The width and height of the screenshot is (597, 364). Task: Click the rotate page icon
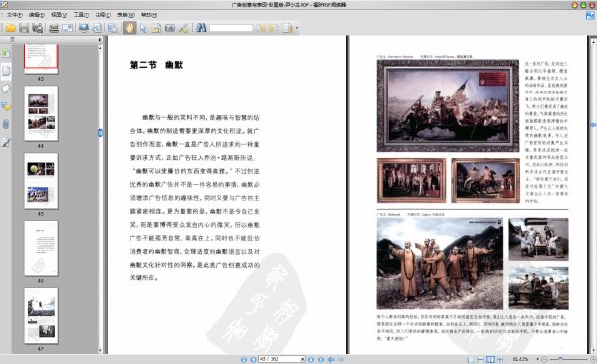(x=98, y=28)
